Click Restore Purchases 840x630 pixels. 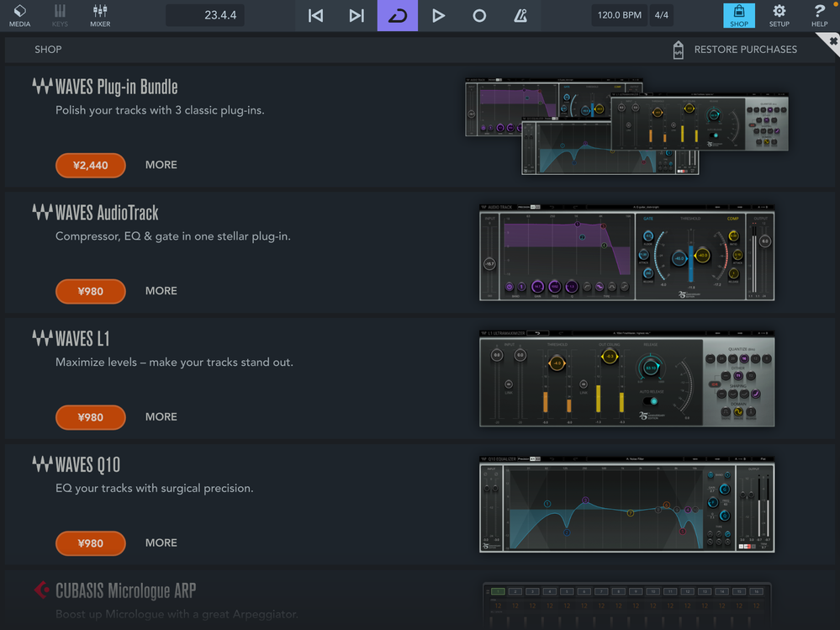(x=735, y=50)
